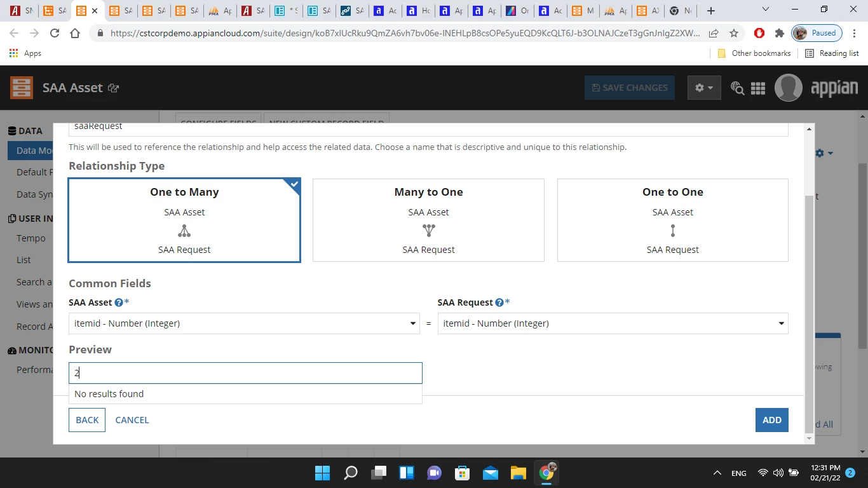Click the red extension icon in toolbar
Viewport: 868px width, 488px height.
coord(759,33)
